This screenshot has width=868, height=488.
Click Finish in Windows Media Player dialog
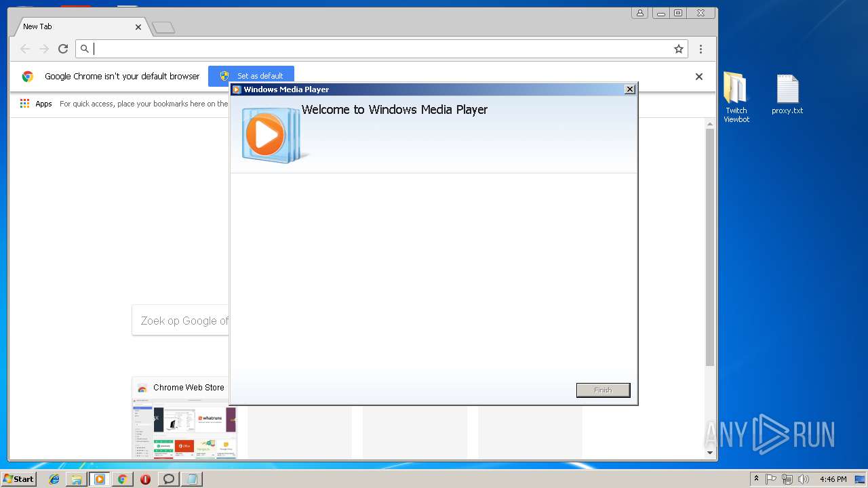tap(603, 390)
